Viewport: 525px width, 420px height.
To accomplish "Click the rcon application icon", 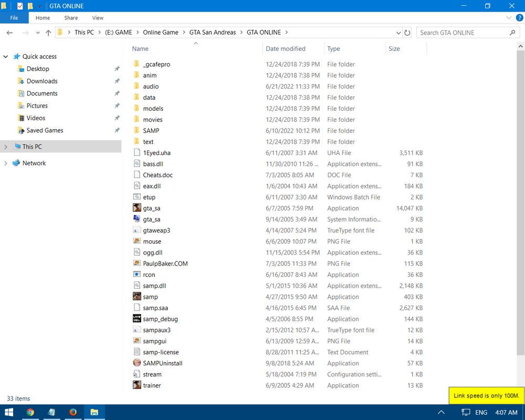I will tap(136, 275).
